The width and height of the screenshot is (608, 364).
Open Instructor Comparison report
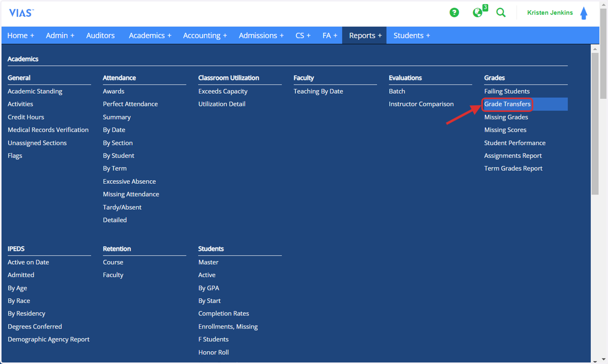click(422, 104)
